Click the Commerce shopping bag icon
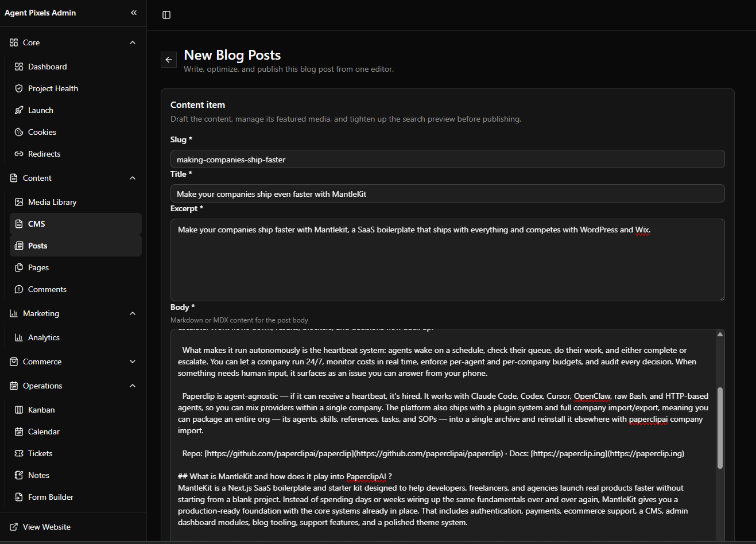The height and width of the screenshot is (544, 756). coord(14,362)
